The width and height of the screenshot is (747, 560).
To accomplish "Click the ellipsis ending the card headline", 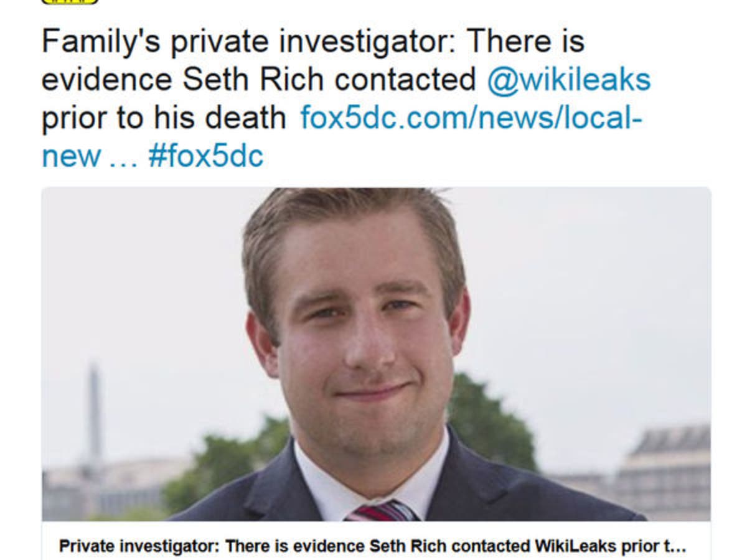I will [x=679, y=548].
